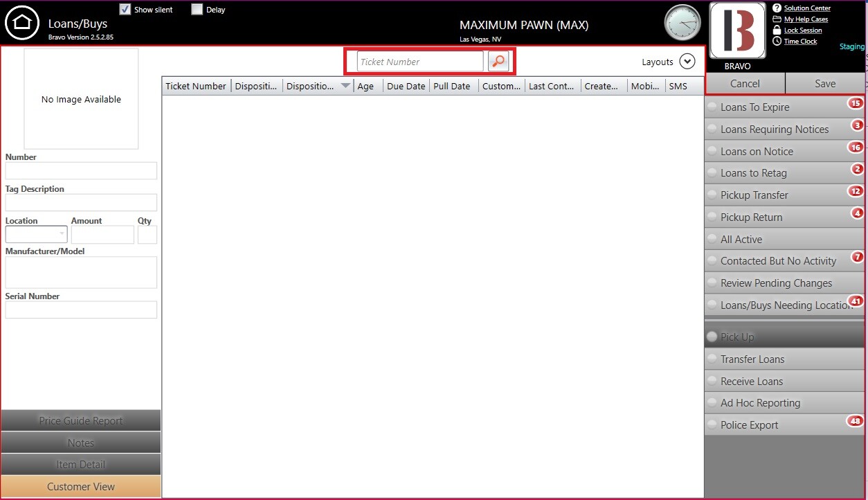The width and height of the screenshot is (868, 500).
Task: Click the magnifier search icon
Action: tap(498, 62)
